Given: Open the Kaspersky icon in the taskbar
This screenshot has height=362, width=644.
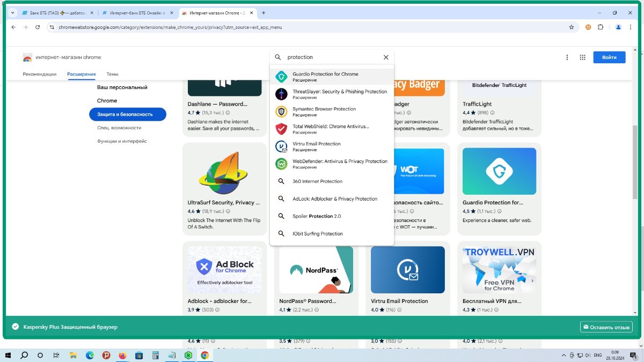Looking at the screenshot, I should (x=188, y=355).
